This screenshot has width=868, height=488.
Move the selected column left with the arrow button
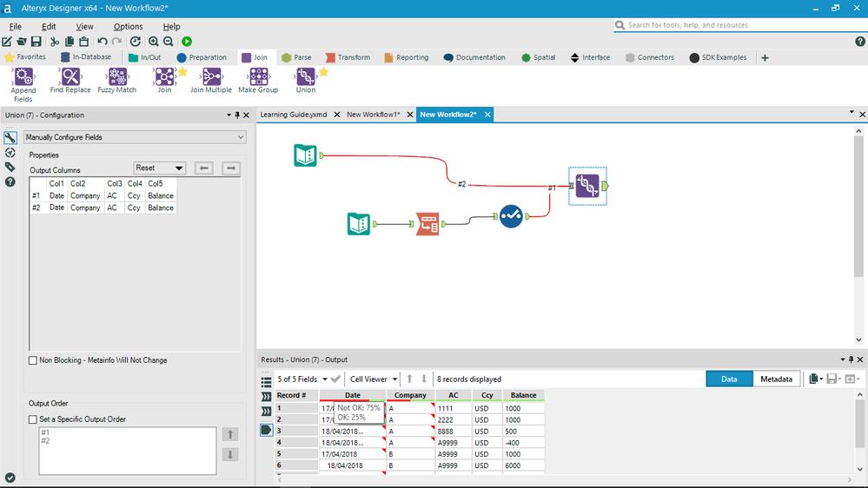pyautogui.click(x=203, y=168)
